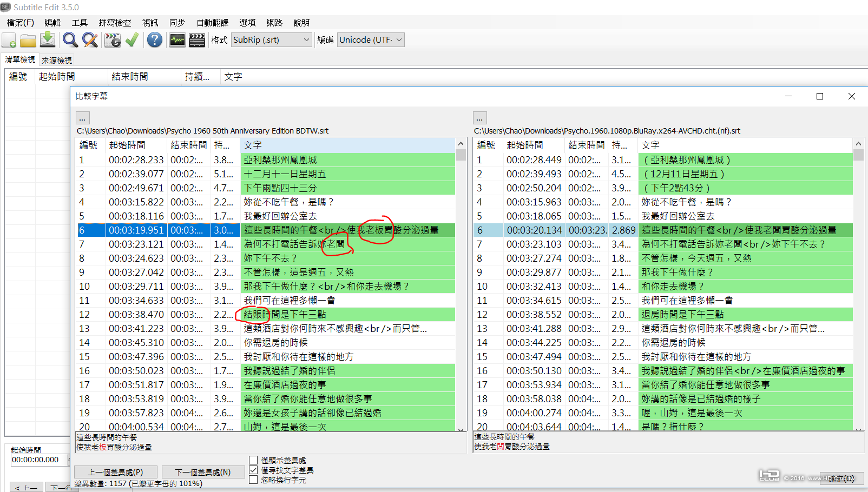The width and height of the screenshot is (868, 492).
Task: Jump to next difference with 下一個差異處(N)
Action: click(202, 472)
